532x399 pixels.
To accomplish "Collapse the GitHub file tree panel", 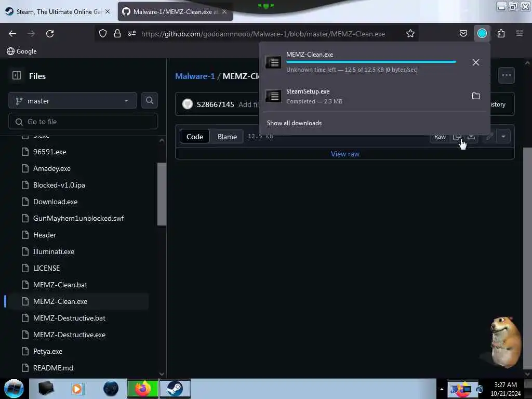I will pos(16,76).
